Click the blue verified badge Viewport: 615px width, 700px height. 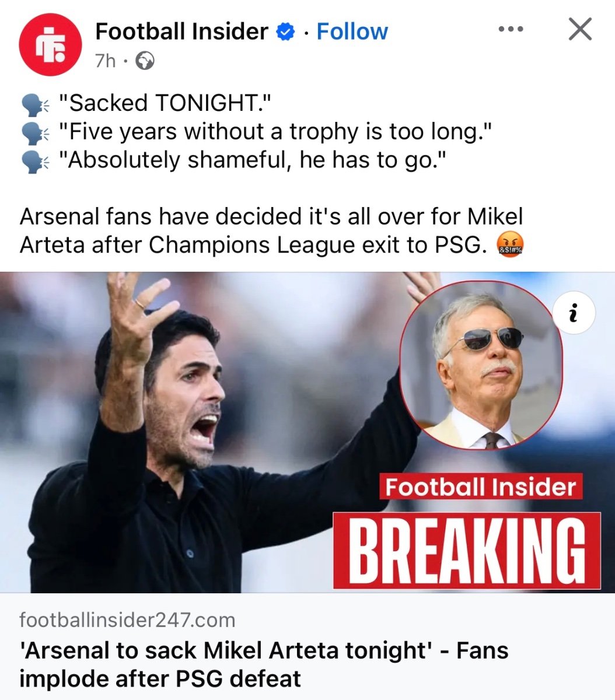(x=285, y=32)
